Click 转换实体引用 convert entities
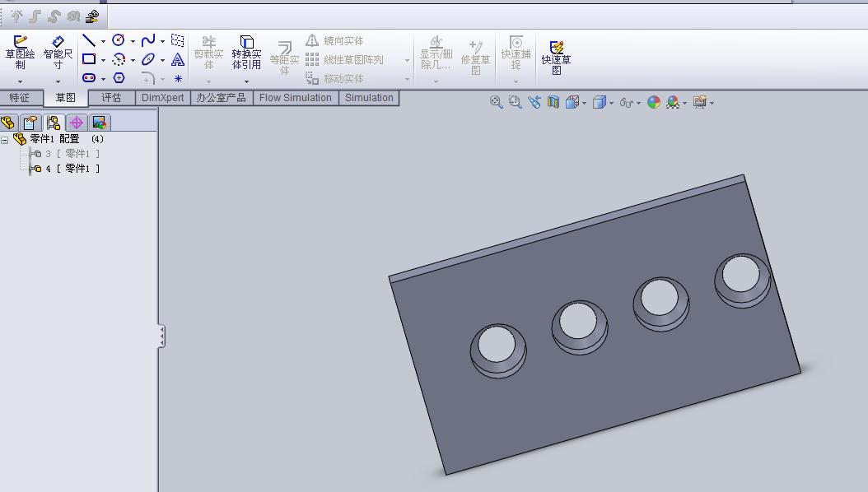The width and height of the screenshot is (868, 492). tap(246, 53)
